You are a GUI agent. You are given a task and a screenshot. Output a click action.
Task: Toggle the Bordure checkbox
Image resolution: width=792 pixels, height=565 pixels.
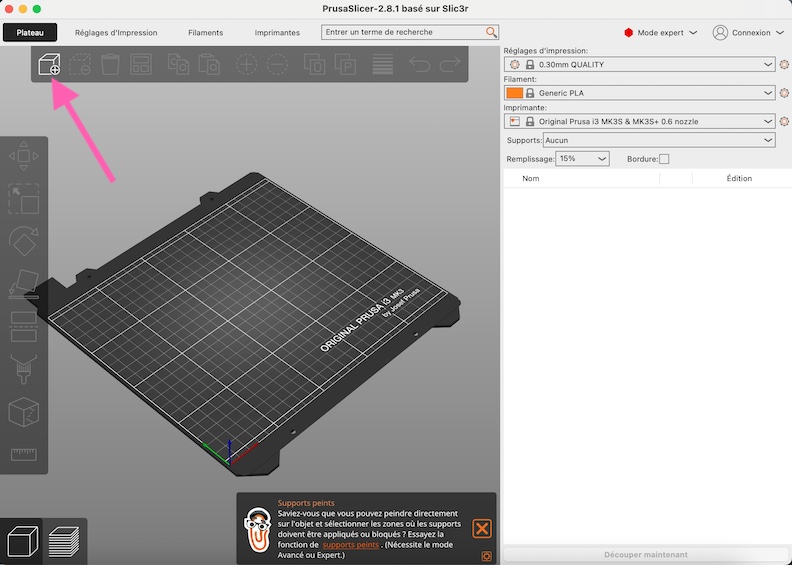(x=664, y=159)
